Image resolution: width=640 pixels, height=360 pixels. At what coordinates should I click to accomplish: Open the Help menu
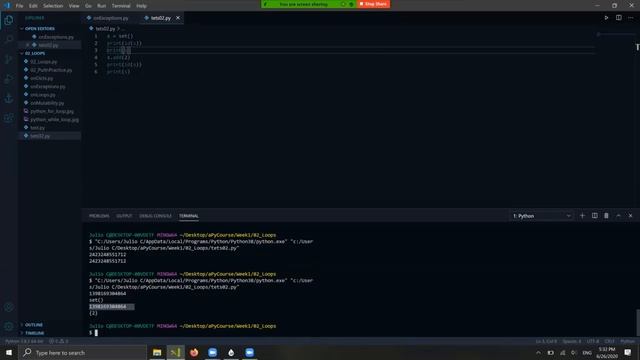coord(141,6)
